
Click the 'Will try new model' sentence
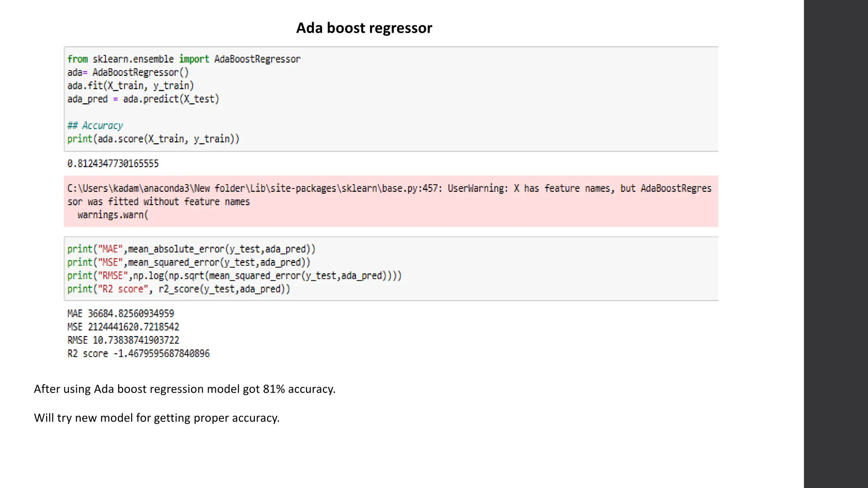[156, 418]
